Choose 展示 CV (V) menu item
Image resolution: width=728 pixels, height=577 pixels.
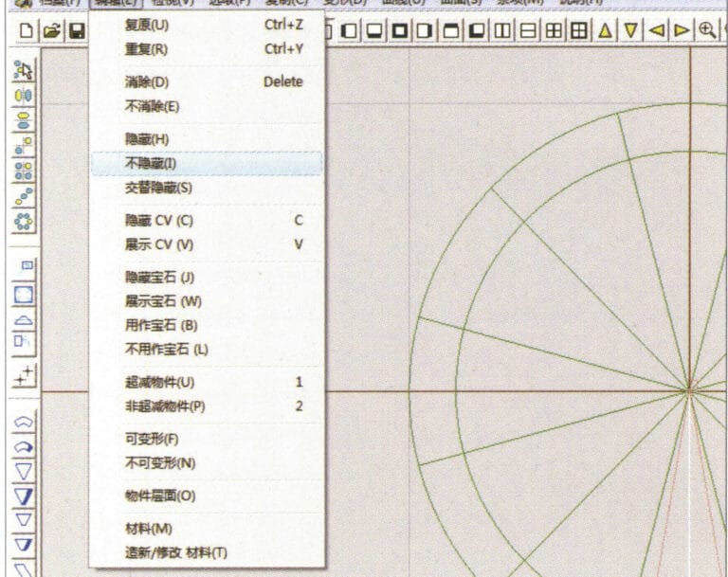[x=207, y=244]
